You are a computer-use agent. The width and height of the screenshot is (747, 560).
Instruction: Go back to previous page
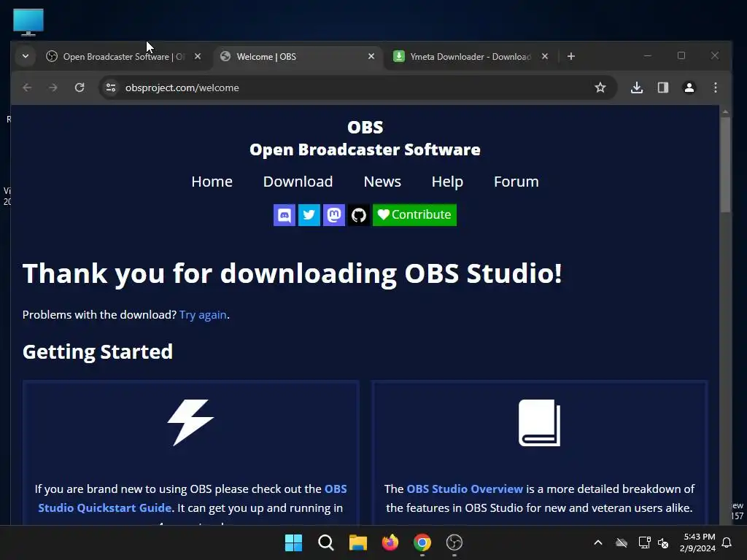click(27, 87)
